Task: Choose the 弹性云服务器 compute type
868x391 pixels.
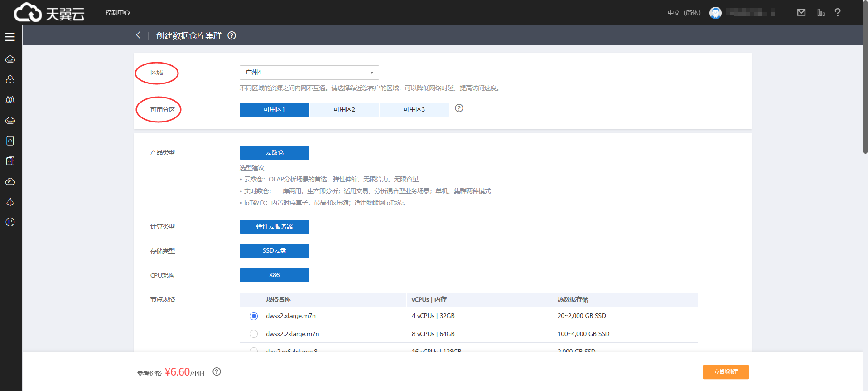Action: click(x=275, y=226)
